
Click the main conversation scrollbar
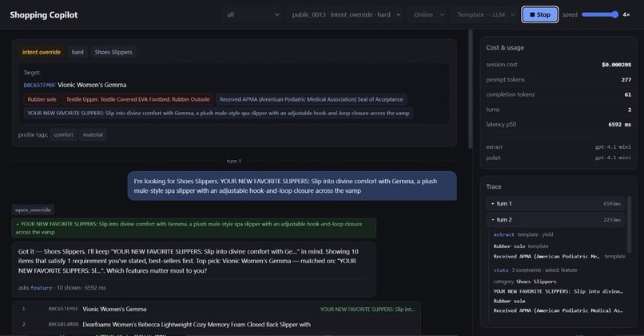pyautogui.click(x=471, y=90)
